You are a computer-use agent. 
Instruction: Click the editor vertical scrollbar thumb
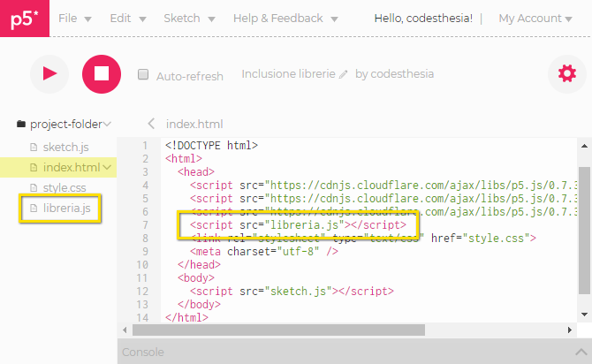pyautogui.click(x=584, y=231)
